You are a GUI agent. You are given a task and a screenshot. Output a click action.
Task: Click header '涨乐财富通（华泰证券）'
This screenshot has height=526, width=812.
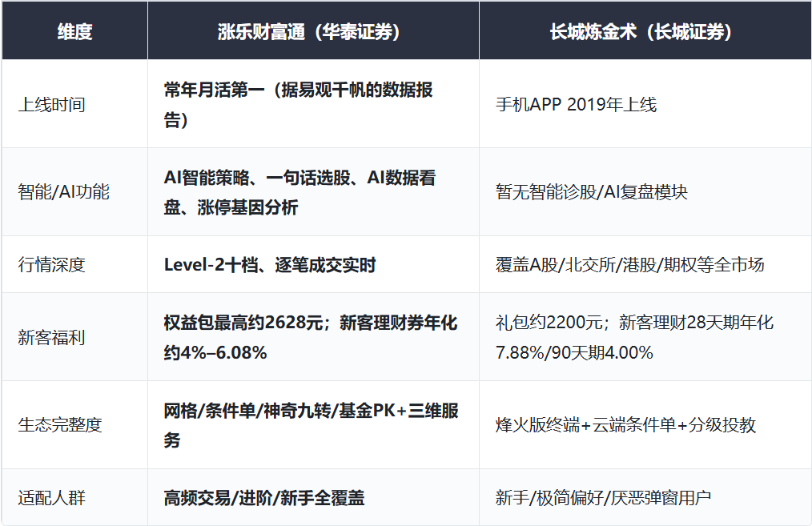[x=313, y=31]
